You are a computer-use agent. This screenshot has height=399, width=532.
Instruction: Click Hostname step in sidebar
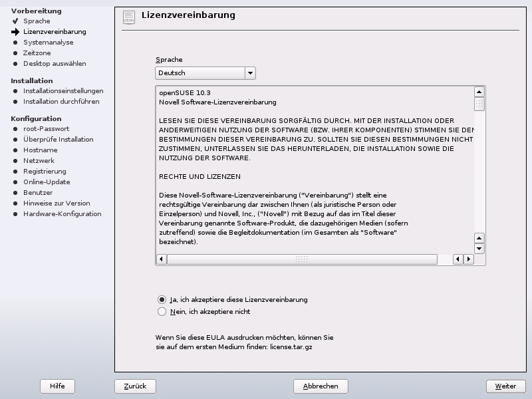41,150
